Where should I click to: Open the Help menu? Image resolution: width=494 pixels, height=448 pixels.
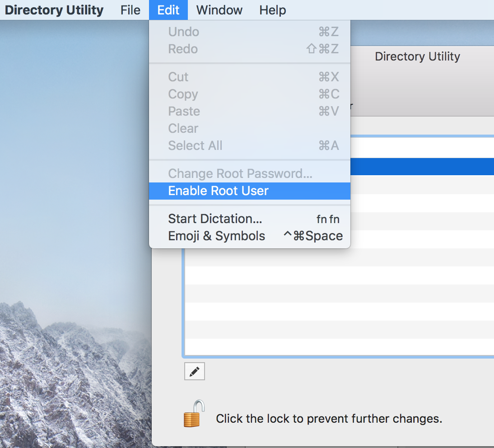(x=273, y=10)
